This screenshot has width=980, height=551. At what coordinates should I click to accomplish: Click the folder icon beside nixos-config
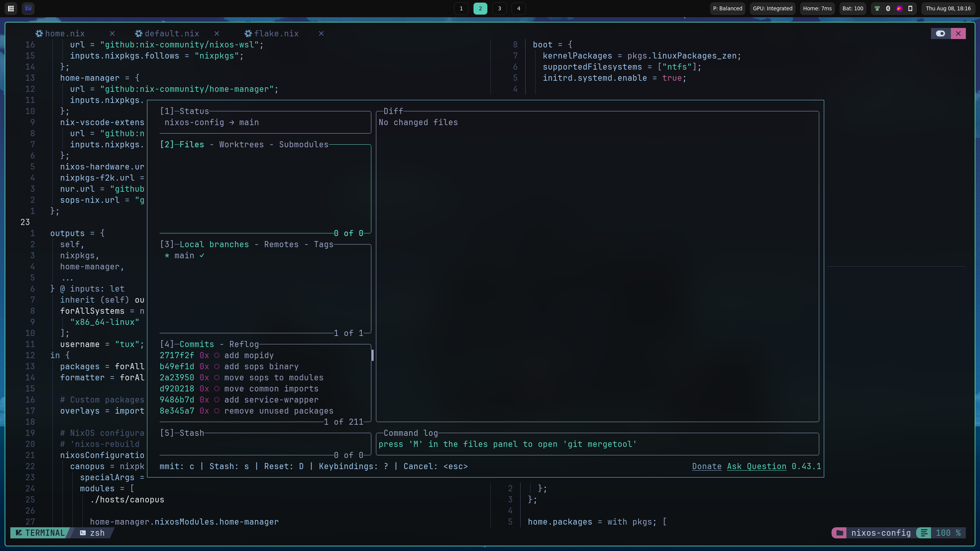click(x=840, y=533)
